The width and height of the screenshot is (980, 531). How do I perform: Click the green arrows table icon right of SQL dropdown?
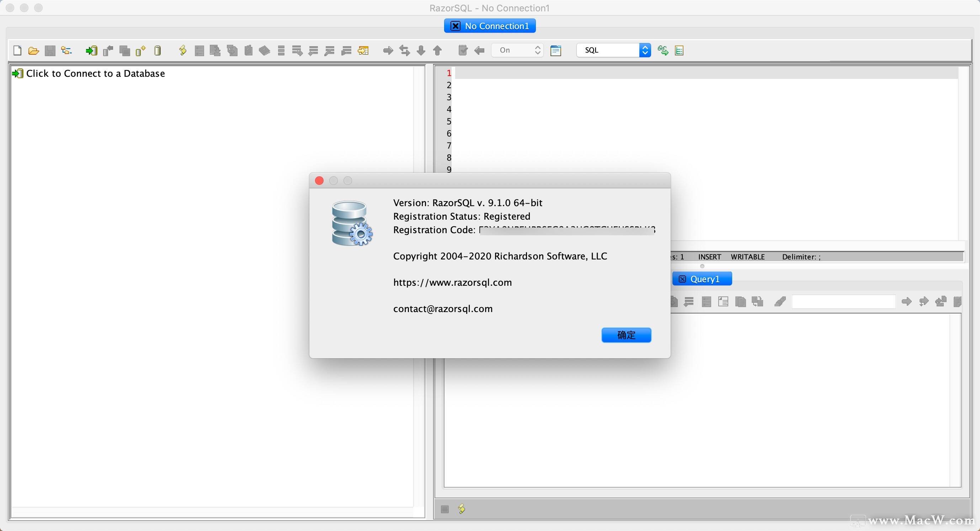[x=663, y=50]
